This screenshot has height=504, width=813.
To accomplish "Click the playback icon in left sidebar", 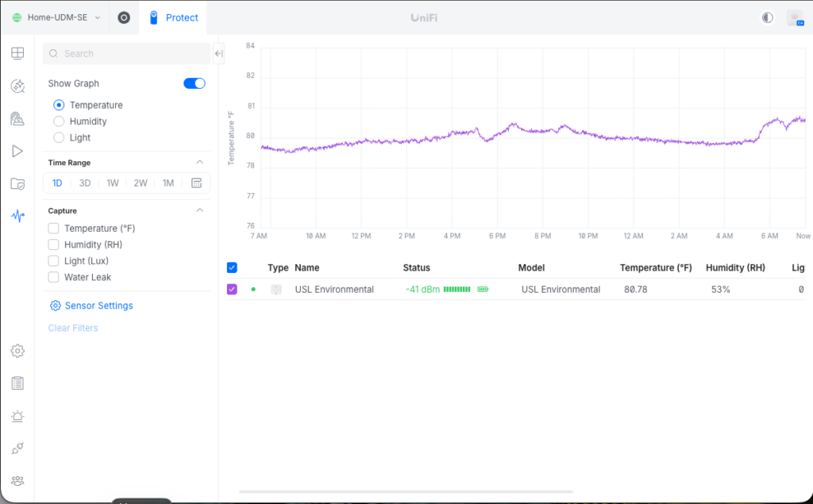I will (17, 151).
